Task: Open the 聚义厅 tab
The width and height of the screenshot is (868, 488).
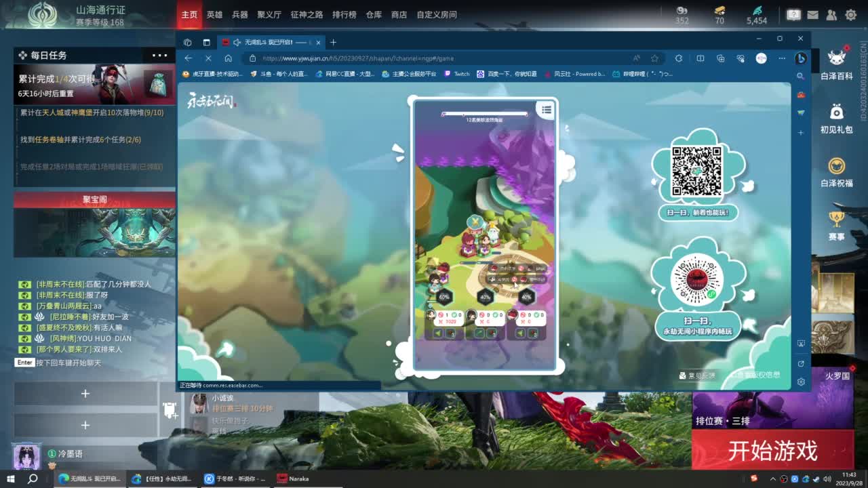Action: [x=269, y=14]
